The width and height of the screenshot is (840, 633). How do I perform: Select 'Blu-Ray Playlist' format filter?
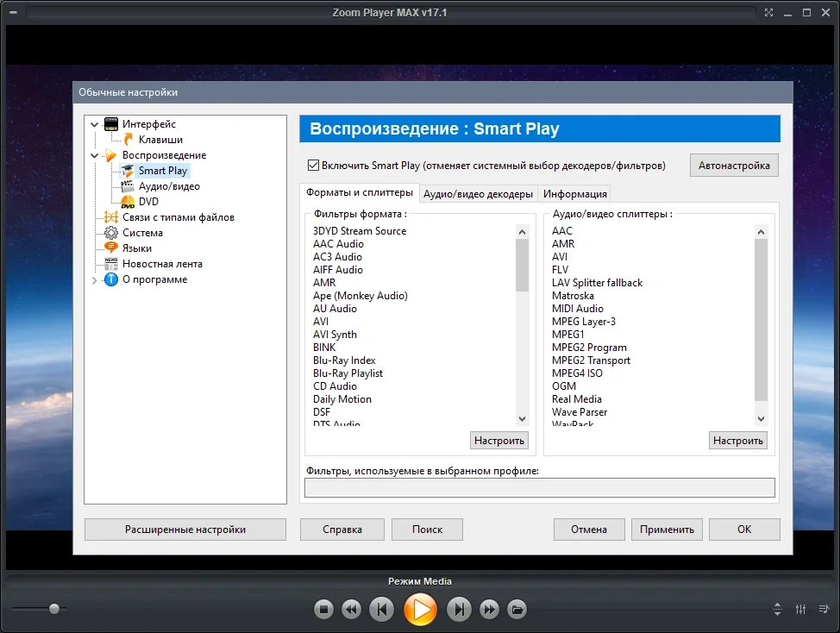[348, 373]
